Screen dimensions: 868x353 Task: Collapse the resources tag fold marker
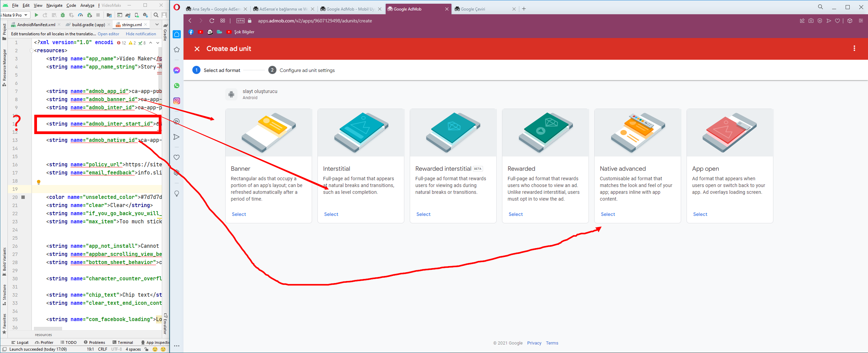[x=32, y=51]
